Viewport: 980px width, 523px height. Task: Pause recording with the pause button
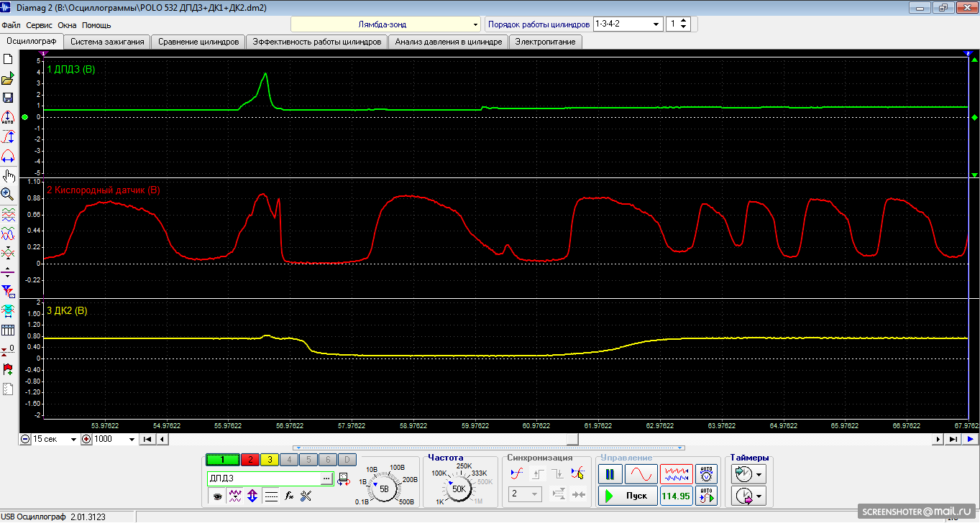point(610,474)
